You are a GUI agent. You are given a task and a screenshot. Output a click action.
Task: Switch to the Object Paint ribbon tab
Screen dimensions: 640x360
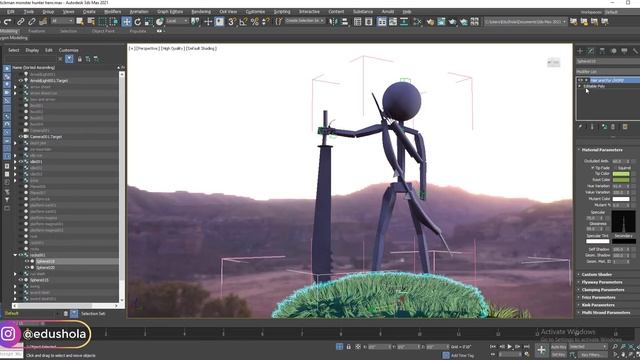coord(103,31)
